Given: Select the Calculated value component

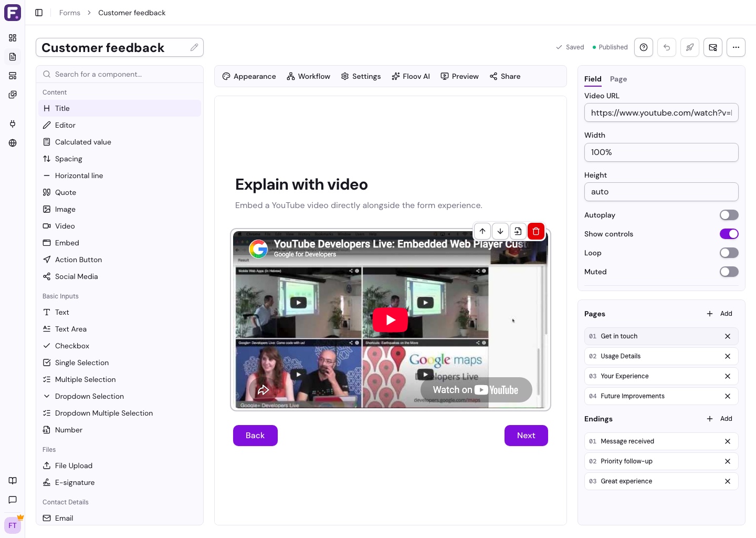Looking at the screenshot, I should pos(120,142).
